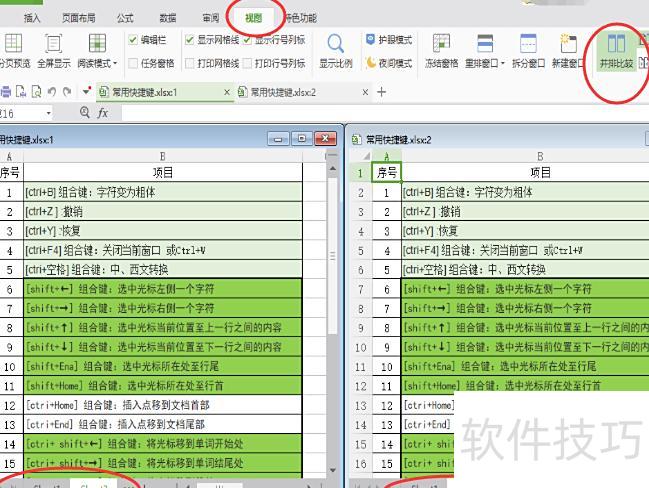Expand Arrange Windows (重排窗口) dropdown arrow
The image size is (649, 488).
[503, 63]
